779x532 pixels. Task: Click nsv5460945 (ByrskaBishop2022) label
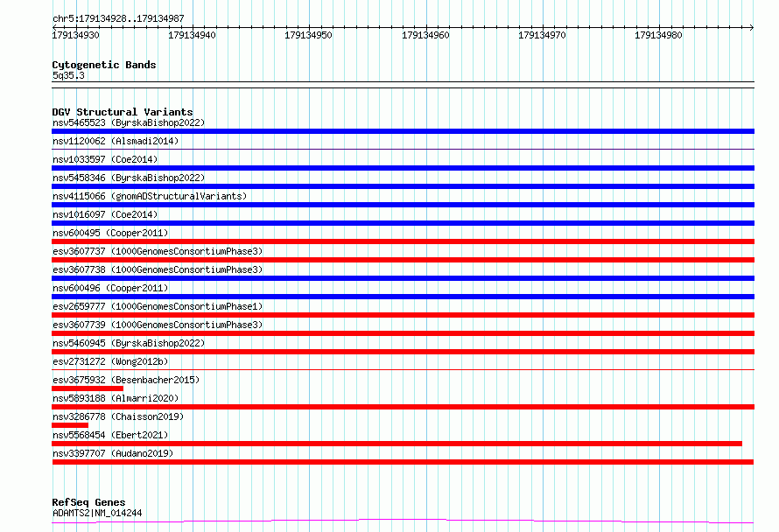pos(129,343)
